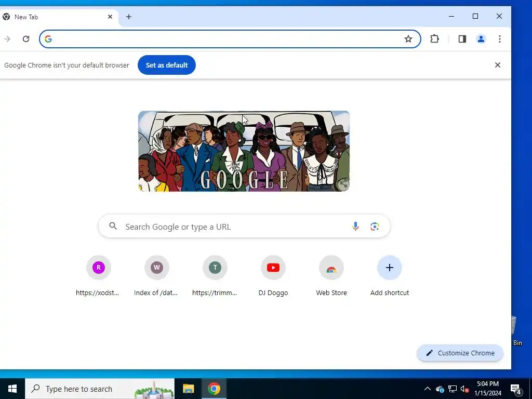Dismiss the default browser notification bar
The image size is (532, 399).
point(497,65)
